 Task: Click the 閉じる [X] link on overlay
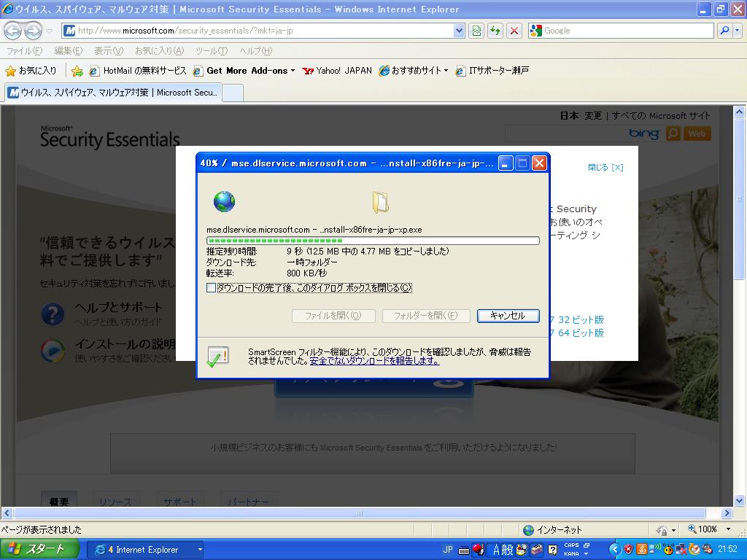[x=605, y=167]
